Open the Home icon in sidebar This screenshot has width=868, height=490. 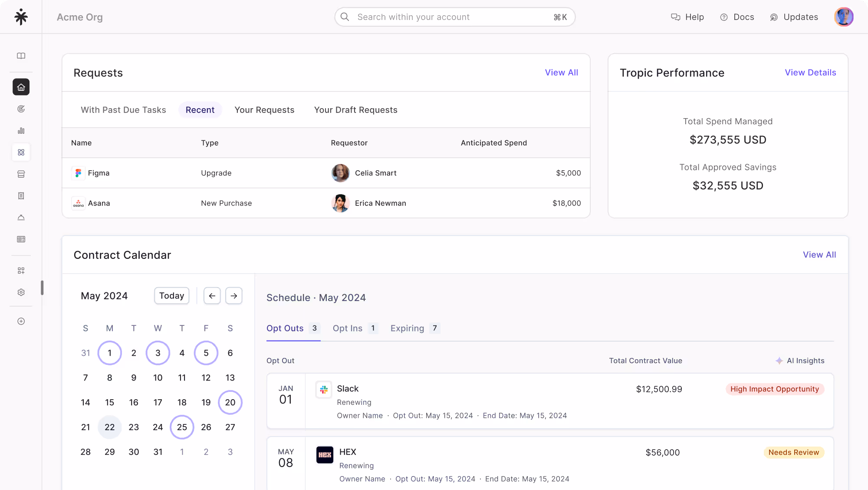21,87
